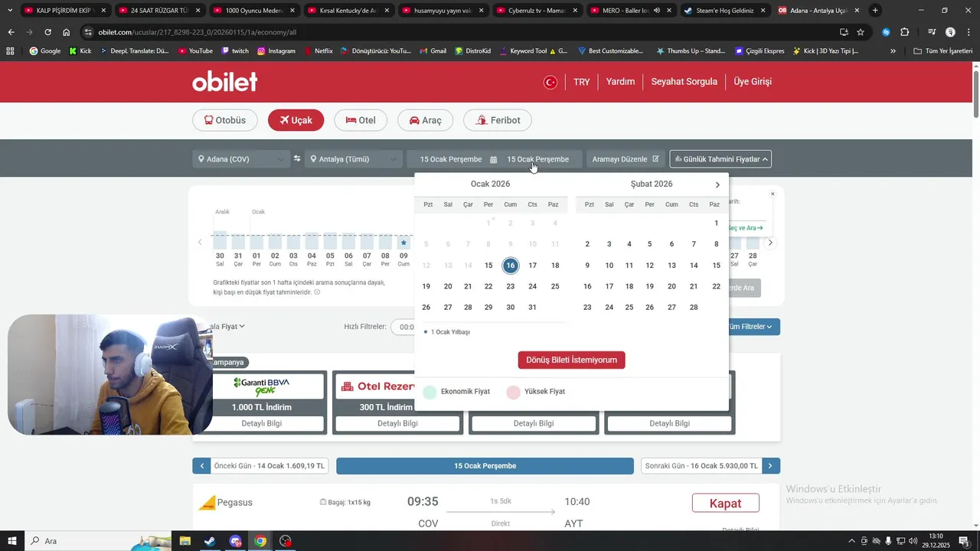Select 15 Ocak in calendar

pos(488,266)
